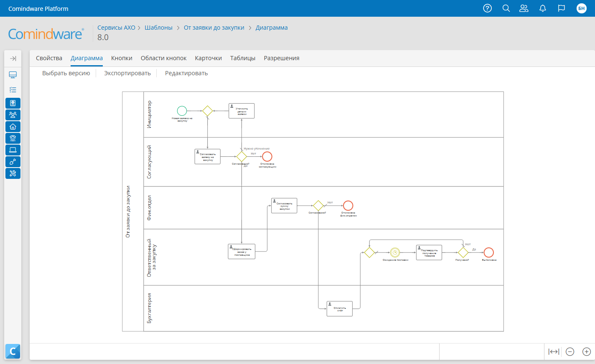Image resolution: width=595 pixels, height=364 pixels.
Task: Go to Сервисы АХО breadcrumb
Action: point(116,28)
